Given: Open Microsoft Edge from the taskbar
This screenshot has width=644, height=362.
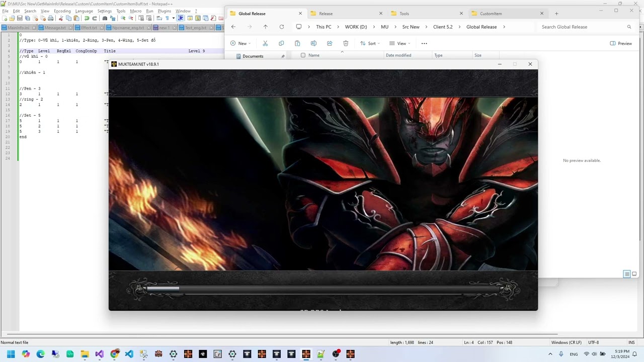Looking at the screenshot, I should click(x=40, y=354).
